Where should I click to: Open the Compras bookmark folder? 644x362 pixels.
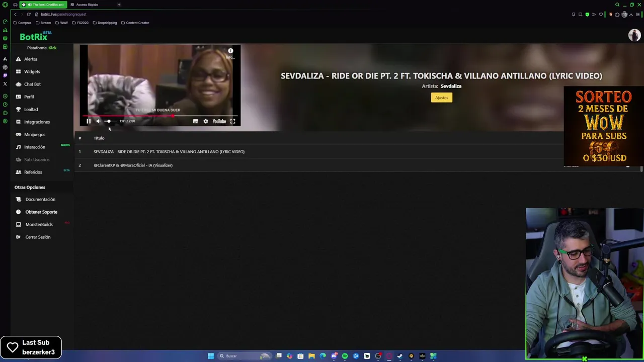[x=22, y=23]
